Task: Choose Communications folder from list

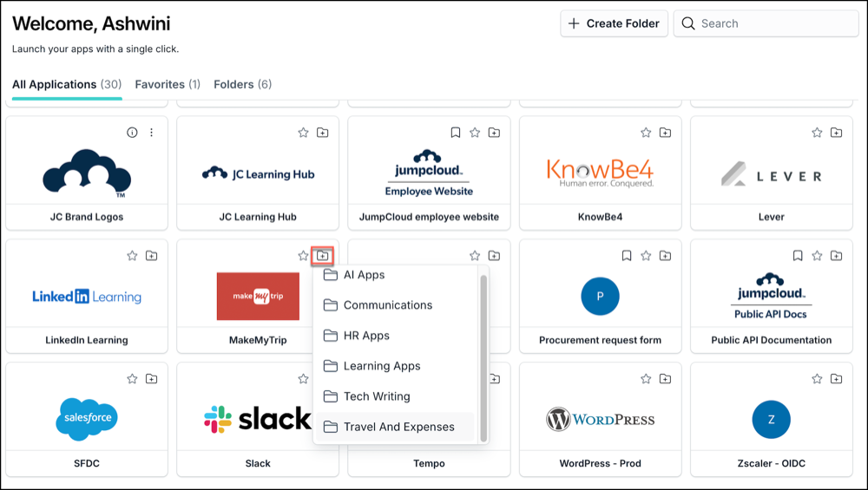Action: [395, 305]
